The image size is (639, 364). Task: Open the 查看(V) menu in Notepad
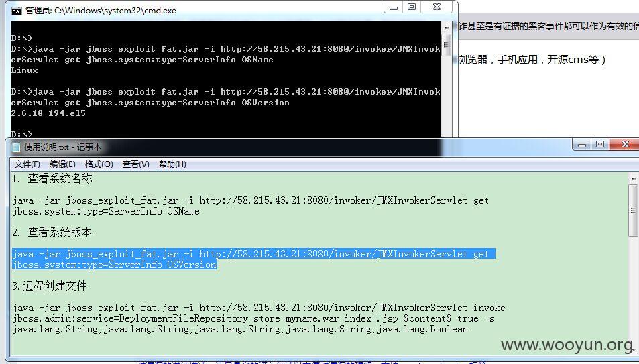tap(135, 164)
